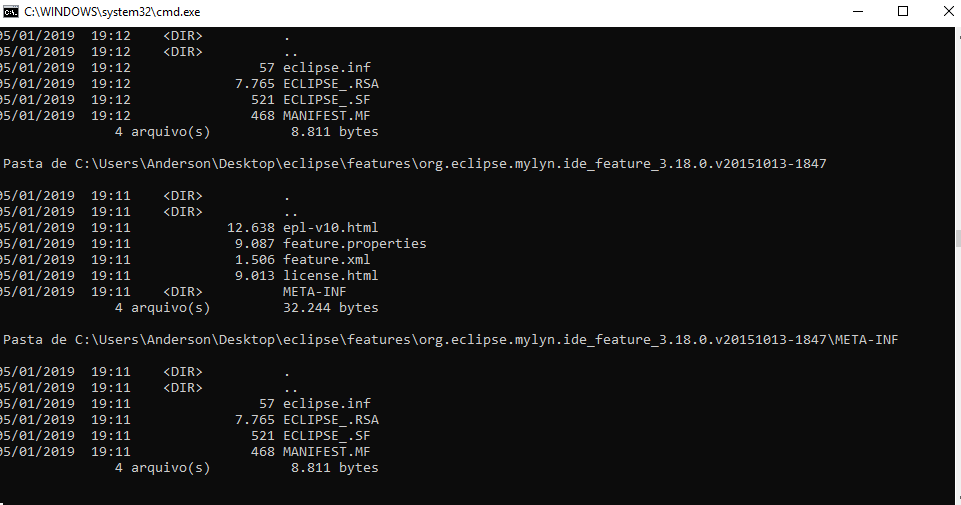Screen dimensions: 961x505
Task: Minimize the cmd.exe window
Action: click(858, 12)
